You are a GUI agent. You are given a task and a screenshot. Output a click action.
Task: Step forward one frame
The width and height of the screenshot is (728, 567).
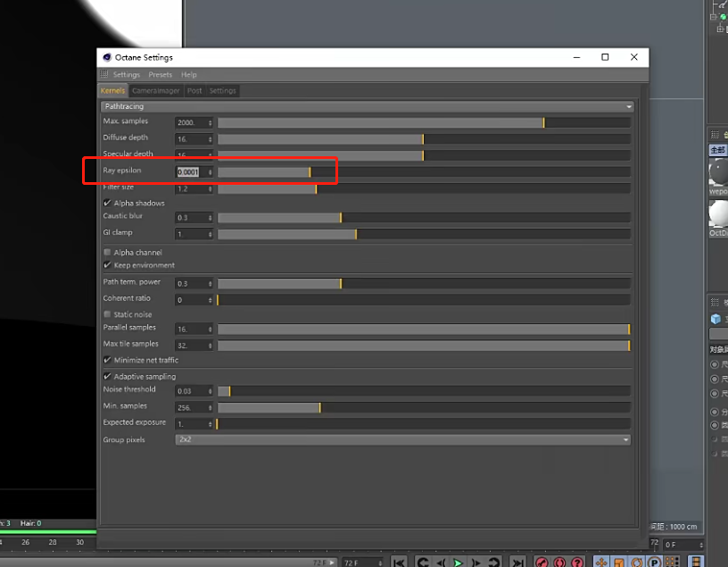476,563
